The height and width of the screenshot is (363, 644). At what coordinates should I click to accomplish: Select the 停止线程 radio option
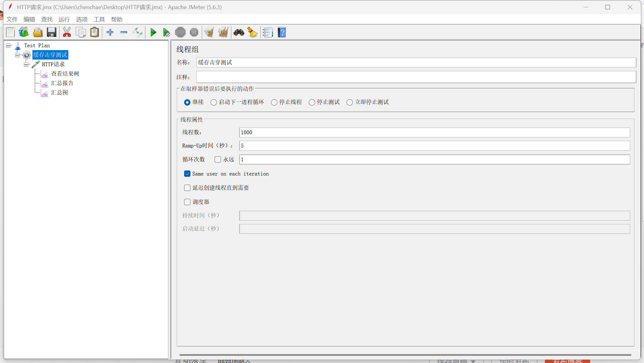(x=274, y=102)
